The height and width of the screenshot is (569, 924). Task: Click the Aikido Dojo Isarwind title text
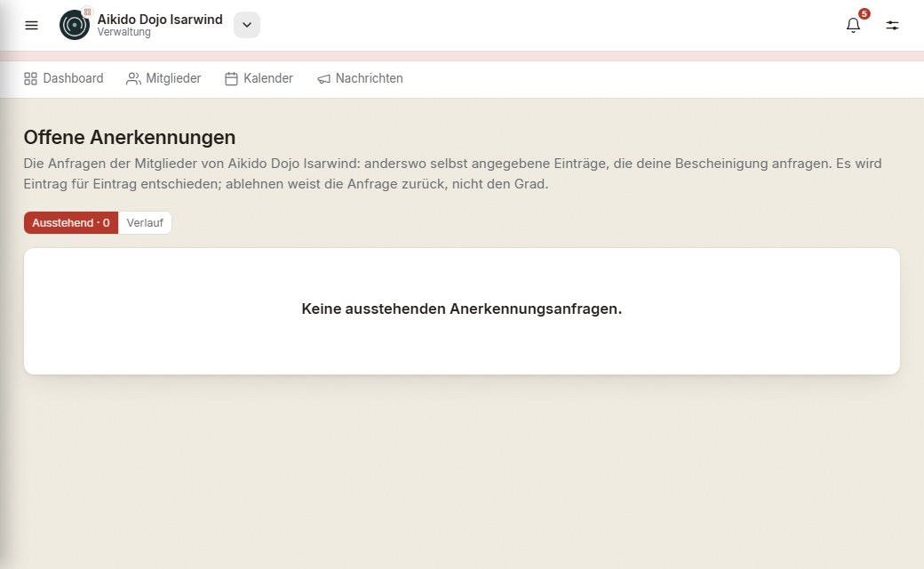[160, 20]
